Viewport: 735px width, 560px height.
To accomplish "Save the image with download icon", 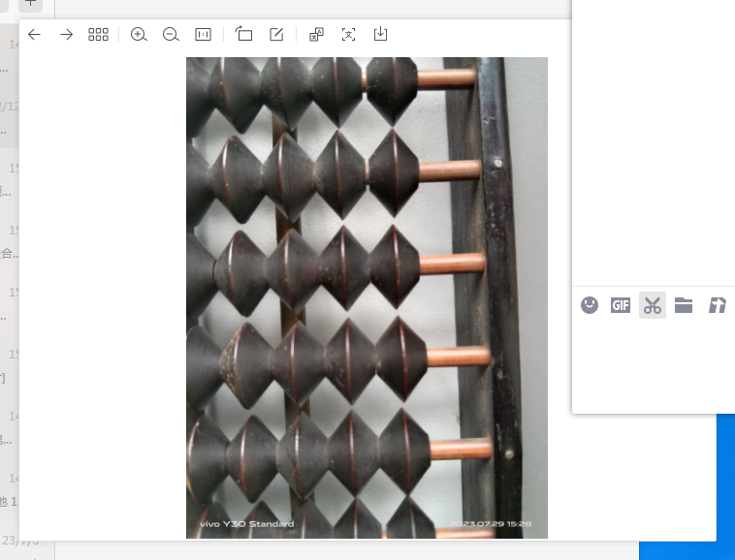I will point(381,34).
